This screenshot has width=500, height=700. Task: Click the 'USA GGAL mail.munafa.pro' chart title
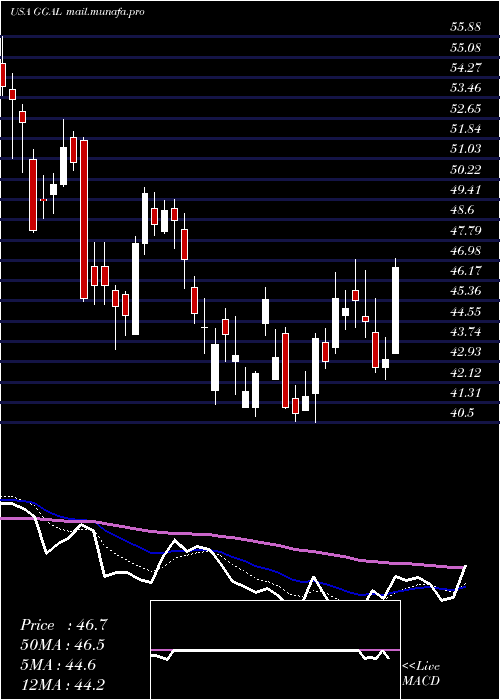tap(77, 12)
